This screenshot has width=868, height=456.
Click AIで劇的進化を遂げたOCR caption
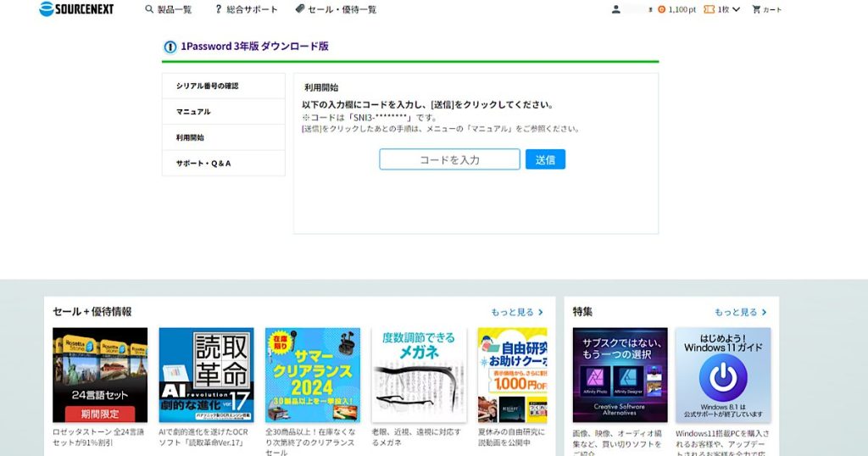click(203, 437)
